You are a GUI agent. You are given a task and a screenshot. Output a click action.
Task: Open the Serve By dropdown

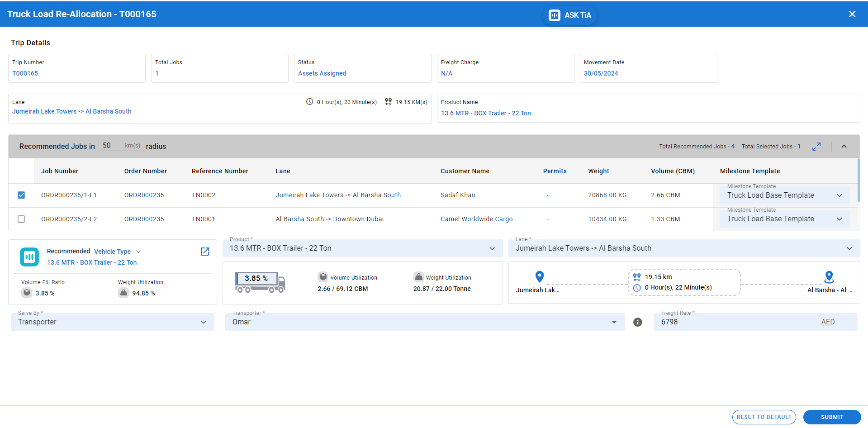(x=112, y=322)
